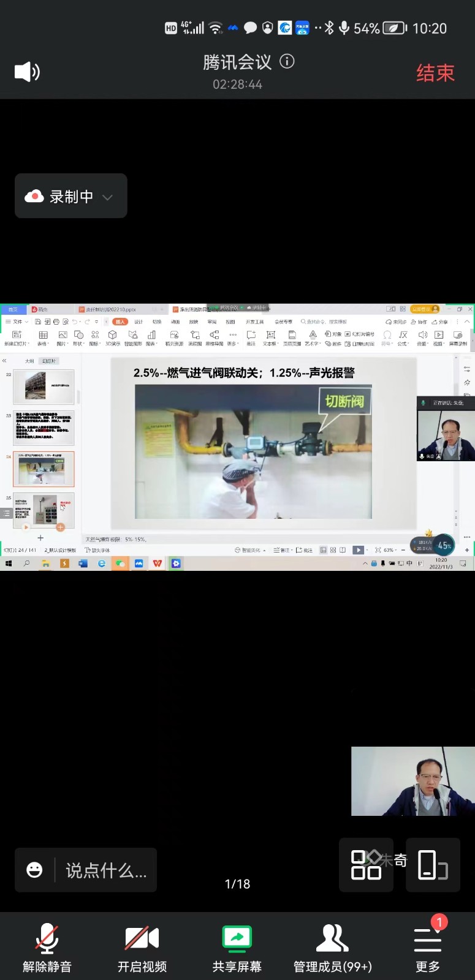Tap the speaker's video thumbnail
Image resolution: width=475 pixels, height=980 pixels.
413,781
